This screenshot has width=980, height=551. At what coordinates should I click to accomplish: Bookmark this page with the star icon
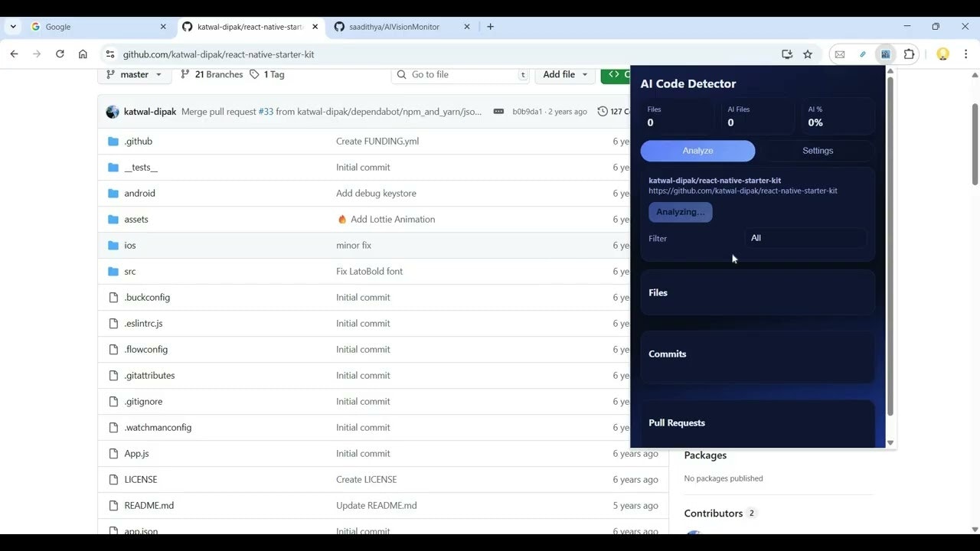click(x=808, y=54)
